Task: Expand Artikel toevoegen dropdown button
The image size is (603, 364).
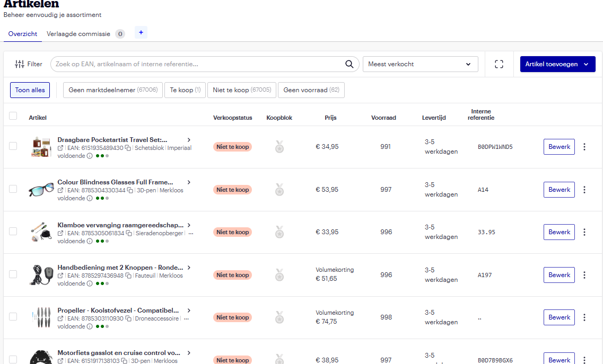Action: click(557, 64)
